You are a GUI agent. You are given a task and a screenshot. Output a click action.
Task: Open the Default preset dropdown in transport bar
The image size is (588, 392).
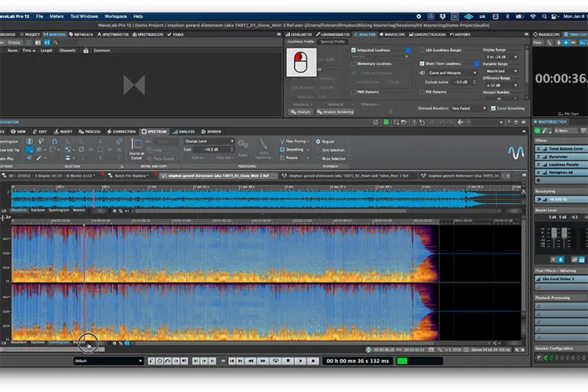(108, 361)
